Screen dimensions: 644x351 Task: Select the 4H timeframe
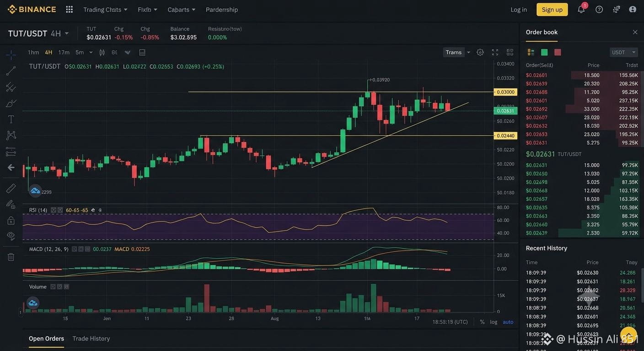click(x=48, y=52)
